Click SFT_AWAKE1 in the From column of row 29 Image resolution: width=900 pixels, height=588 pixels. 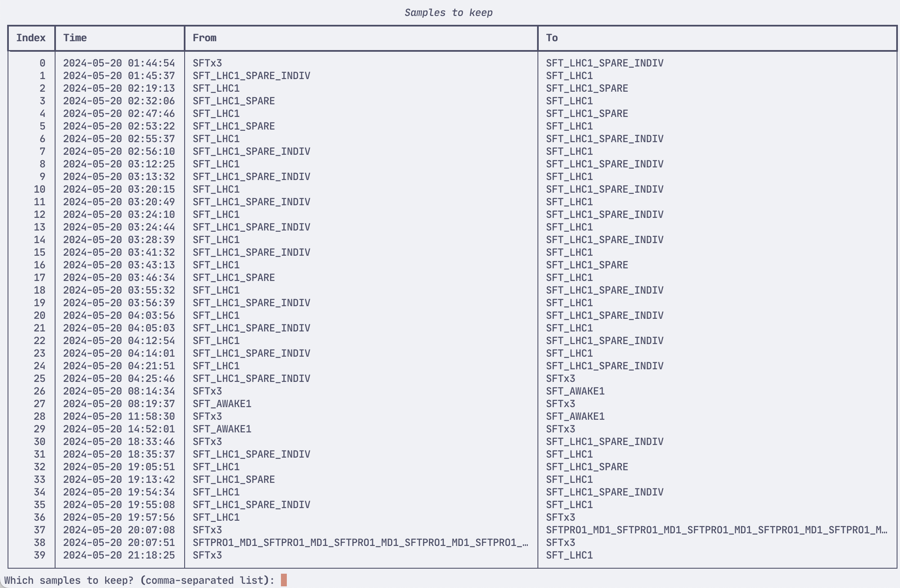pyautogui.click(x=222, y=429)
